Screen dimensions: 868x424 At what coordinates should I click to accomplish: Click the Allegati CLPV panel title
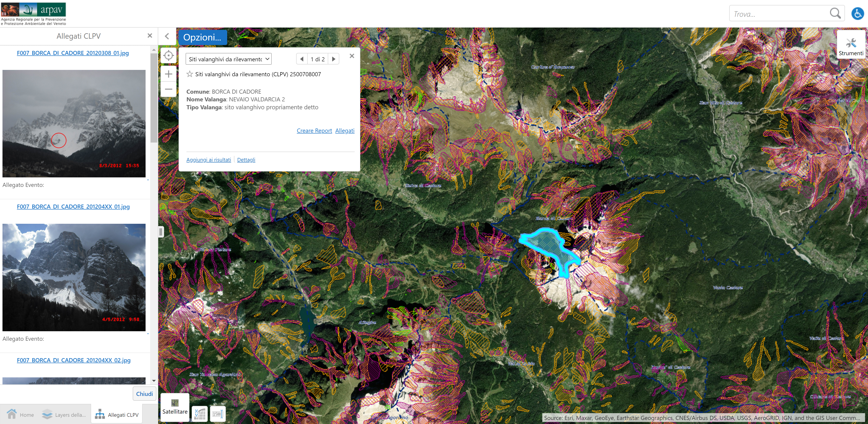[x=78, y=36]
